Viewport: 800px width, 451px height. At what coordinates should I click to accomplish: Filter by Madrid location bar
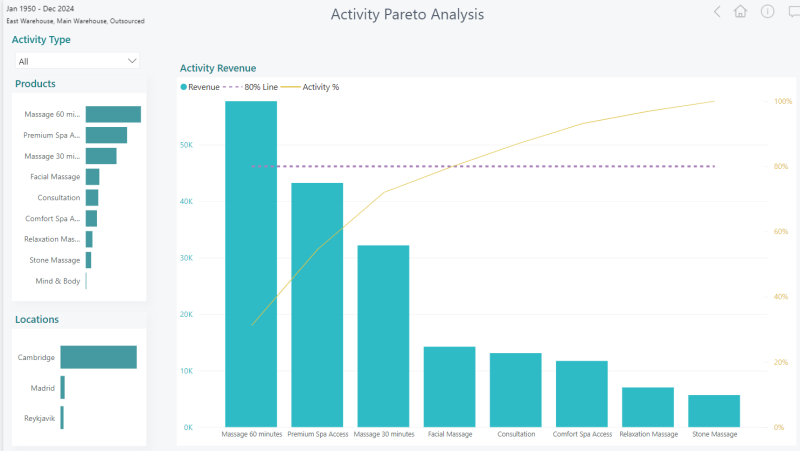[62, 387]
